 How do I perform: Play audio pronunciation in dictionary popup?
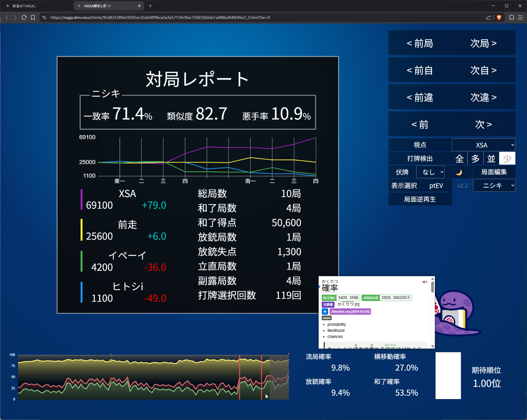click(x=425, y=282)
